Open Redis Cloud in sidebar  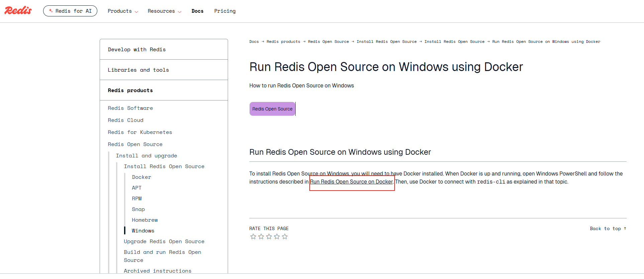pyautogui.click(x=125, y=120)
